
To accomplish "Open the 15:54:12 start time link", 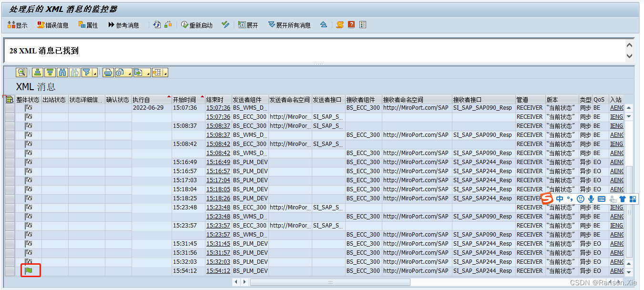I will tap(219, 270).
